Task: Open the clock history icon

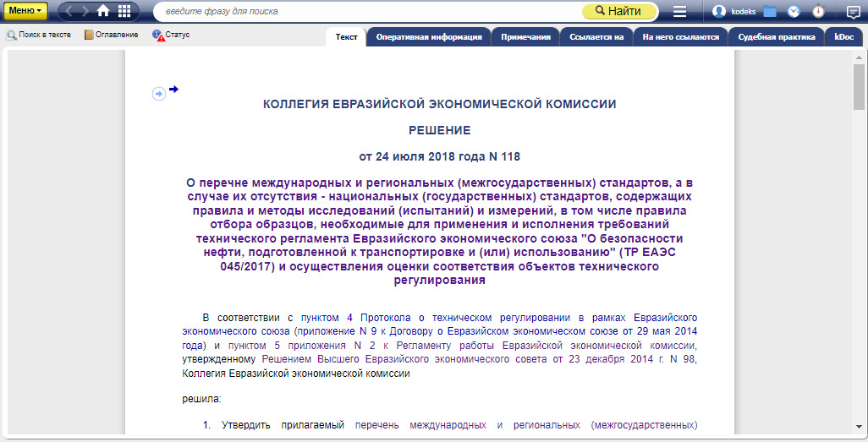Action: coord(794,11)
